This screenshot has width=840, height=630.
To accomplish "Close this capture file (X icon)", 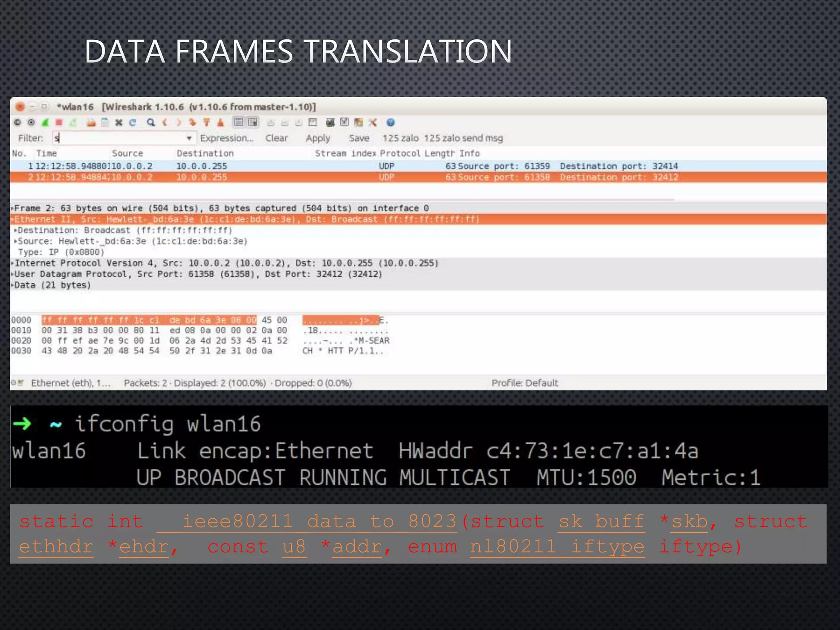I will point(119,122).
